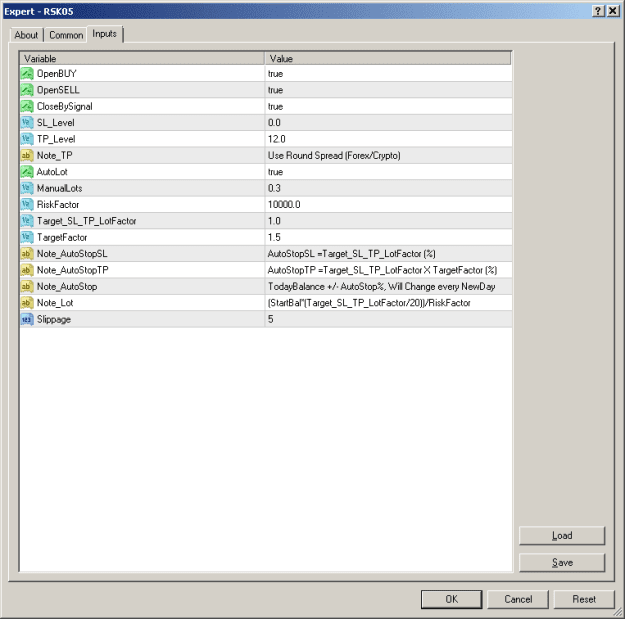Select the AutoLot value true

point(275,172)
